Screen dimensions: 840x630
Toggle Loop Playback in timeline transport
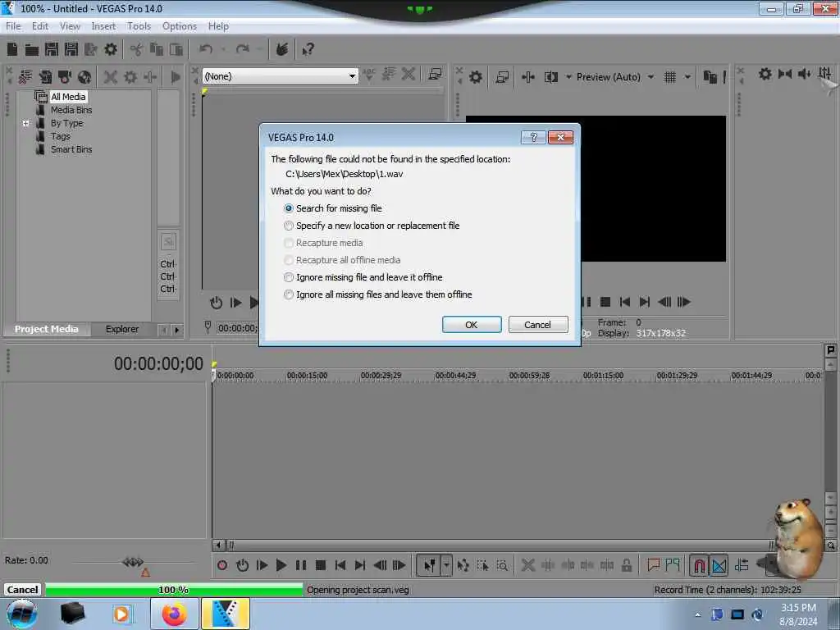tap(242, 565)
